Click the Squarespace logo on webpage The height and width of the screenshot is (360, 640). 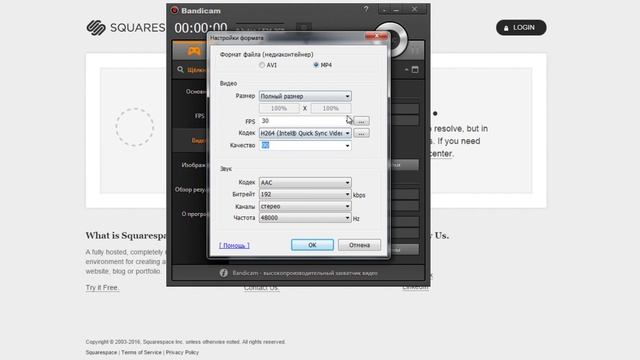125,28
